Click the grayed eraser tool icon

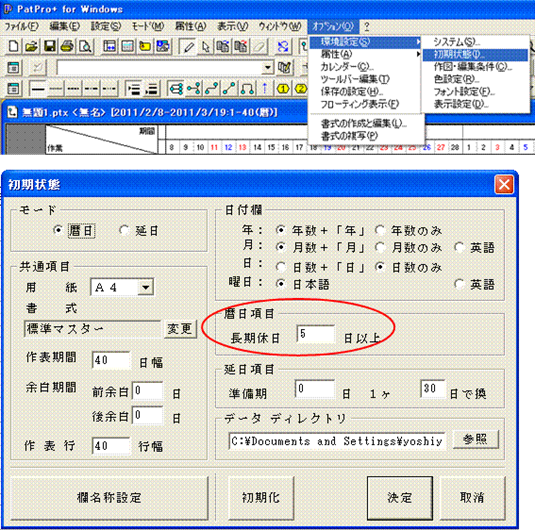259,47
